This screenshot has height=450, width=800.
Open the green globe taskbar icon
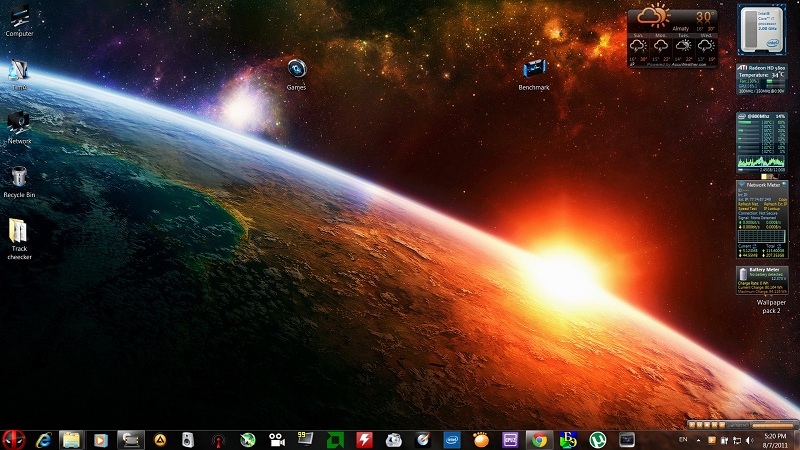point(247,440)
